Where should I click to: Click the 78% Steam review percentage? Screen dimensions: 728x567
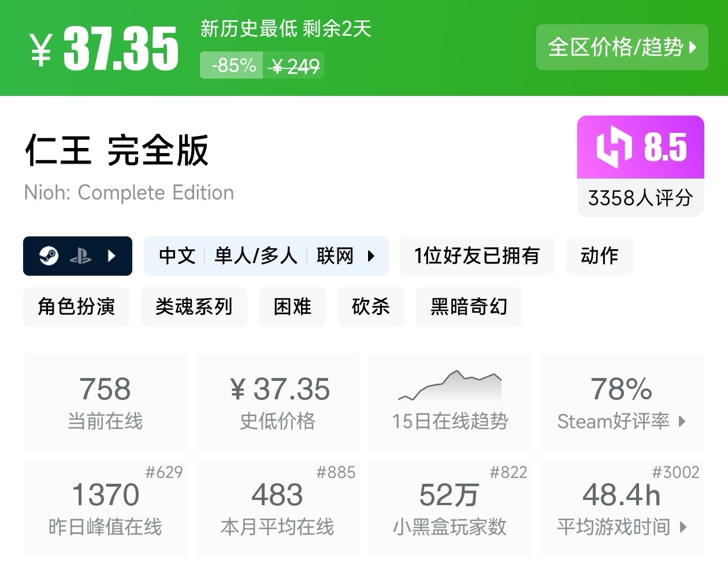point(622,388)
